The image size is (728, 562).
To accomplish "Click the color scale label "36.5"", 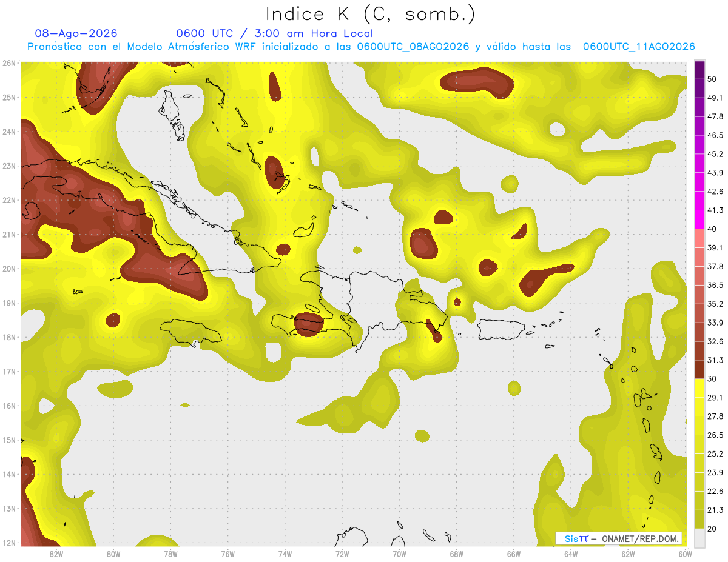I will pyautogui.click(x=715, y=285).
